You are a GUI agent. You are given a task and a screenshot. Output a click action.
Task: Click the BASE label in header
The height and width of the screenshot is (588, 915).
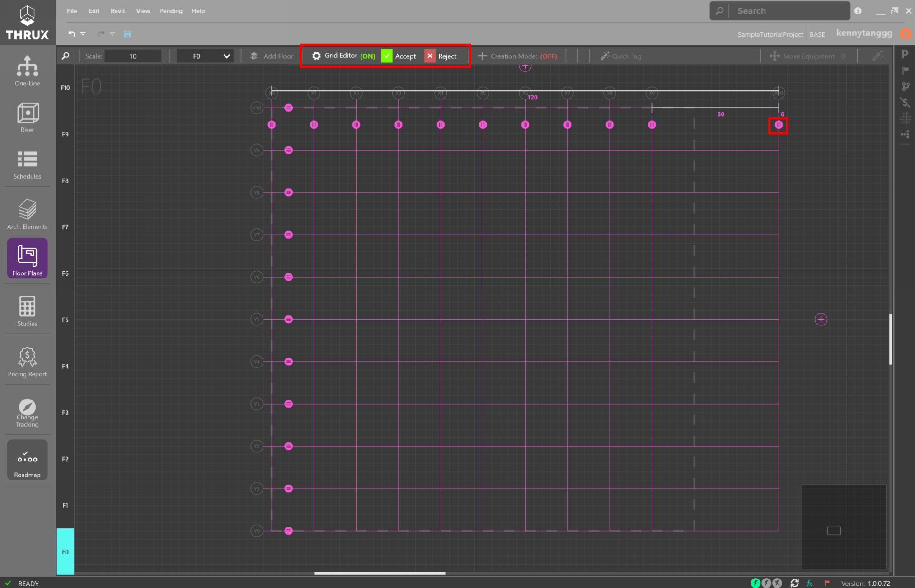pyautogui.click(x=817, y=34)
